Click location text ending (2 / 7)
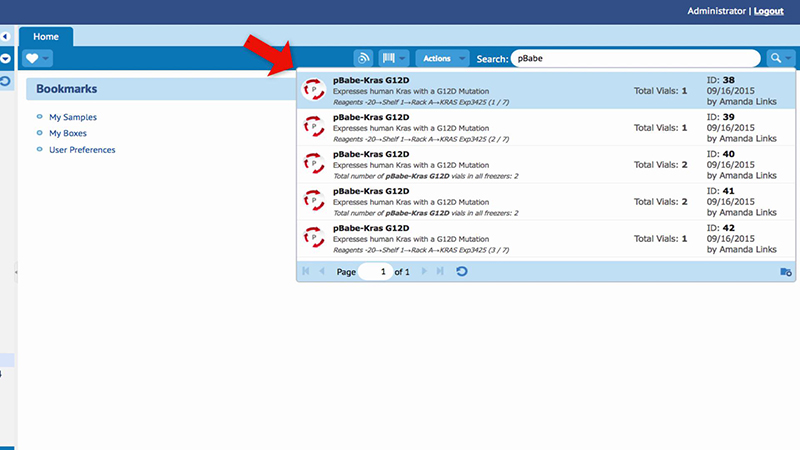 421,139
